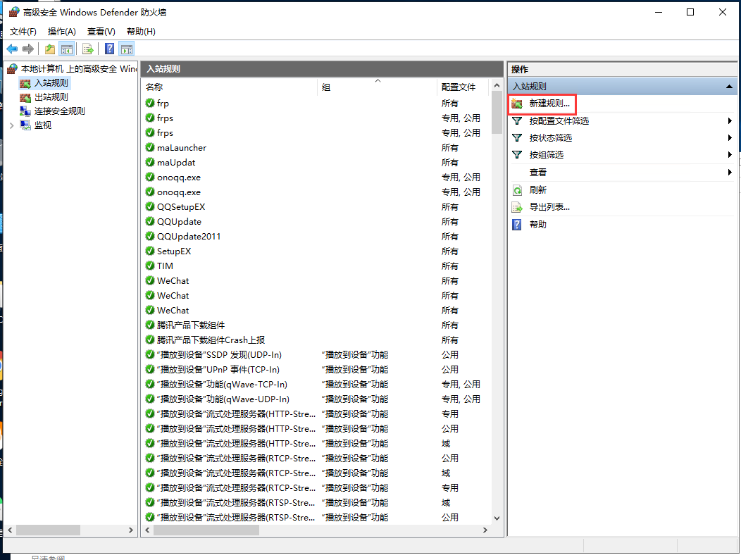Click left tree horizontal scrollbar right arrow
Viewport: 741px width, 560px height.
coord(131,530)
